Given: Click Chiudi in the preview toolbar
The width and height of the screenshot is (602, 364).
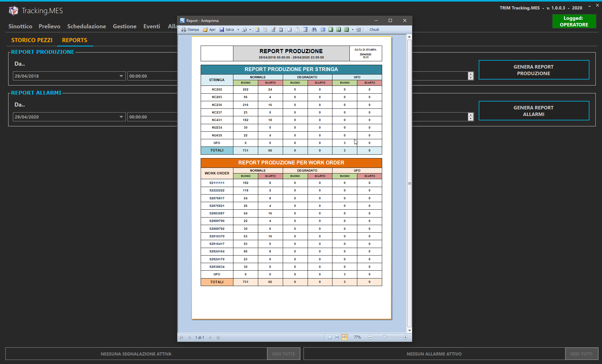Looking at the screenshot, I should pos(374,30).
